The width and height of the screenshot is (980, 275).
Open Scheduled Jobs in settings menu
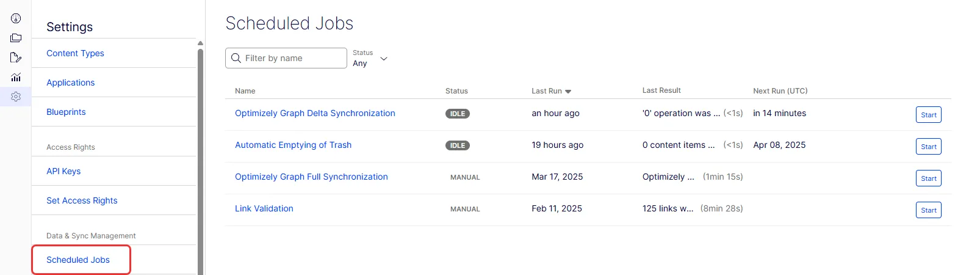click(x=78, y=260)
